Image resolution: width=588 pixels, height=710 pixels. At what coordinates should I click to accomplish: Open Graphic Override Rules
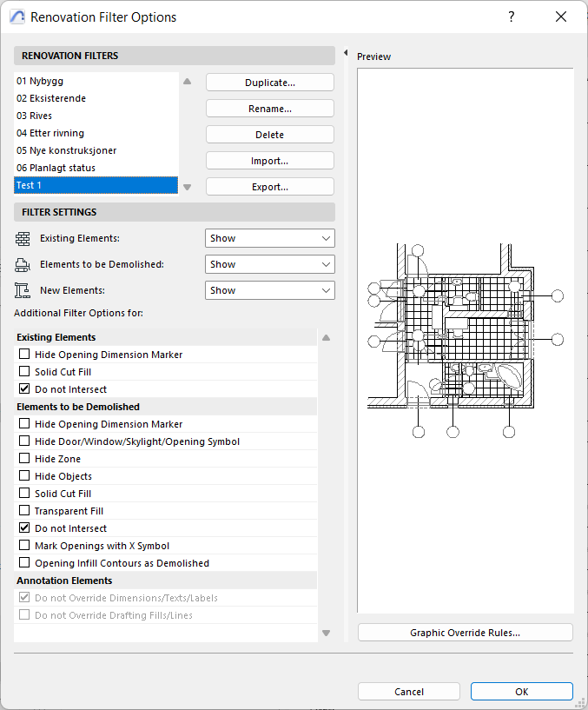click(465, 633)
